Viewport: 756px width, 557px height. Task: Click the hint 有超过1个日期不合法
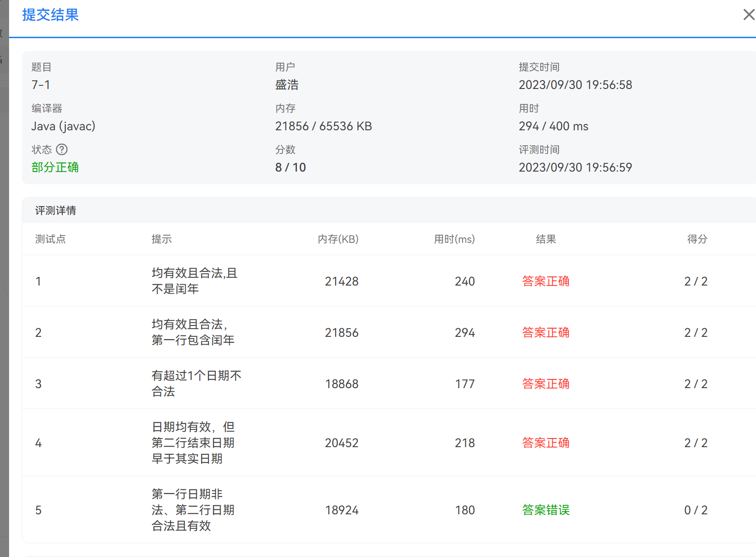(196, 384)
